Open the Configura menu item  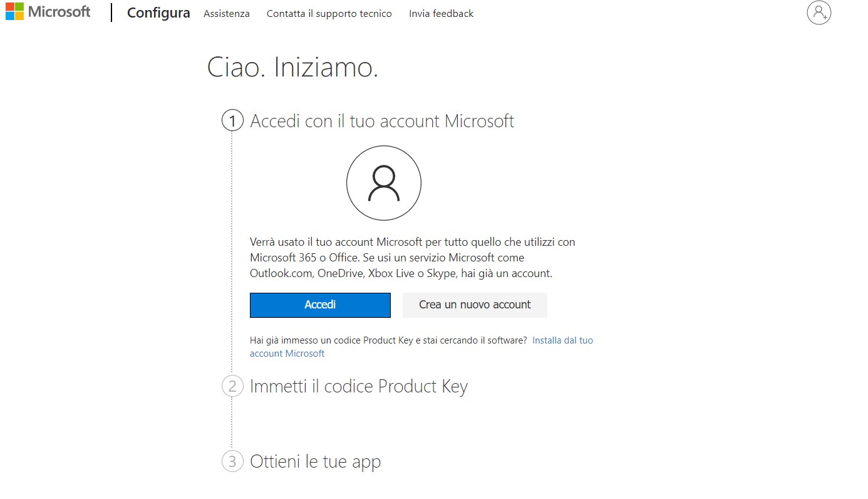tap(158, 13)
